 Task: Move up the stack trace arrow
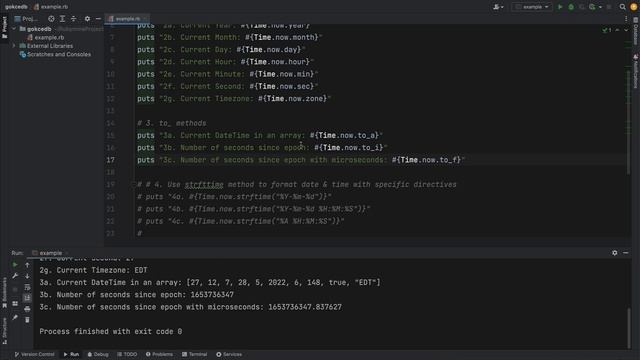click(27, 265)
